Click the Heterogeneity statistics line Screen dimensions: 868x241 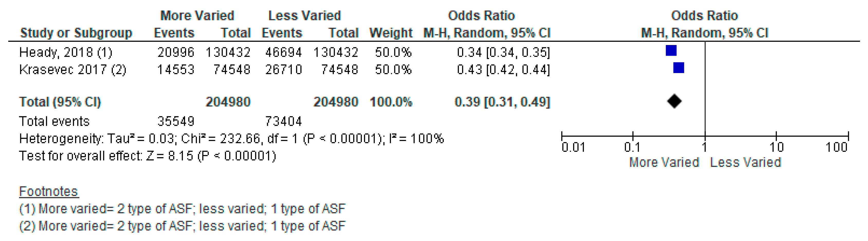(x=231, y=139)
